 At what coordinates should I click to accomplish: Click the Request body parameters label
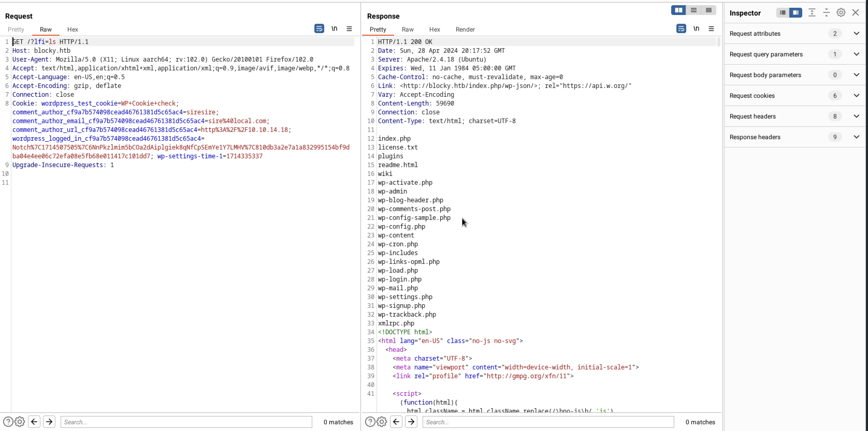tap(765, 75)
